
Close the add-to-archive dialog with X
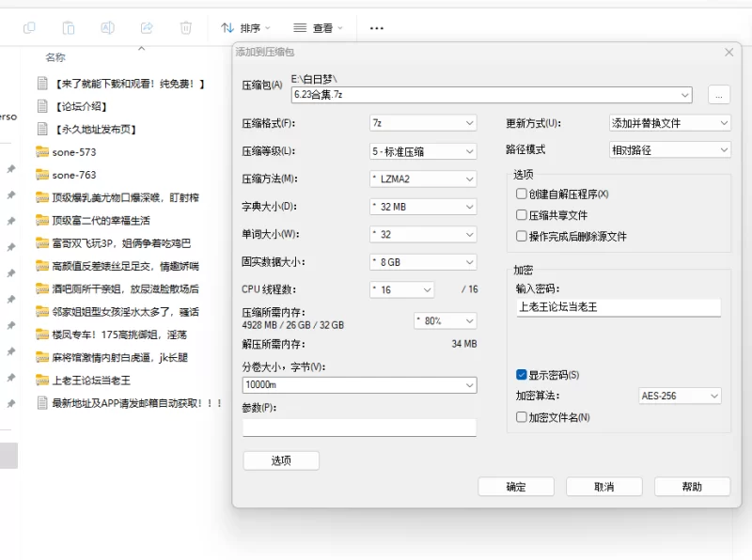point(728,53)
